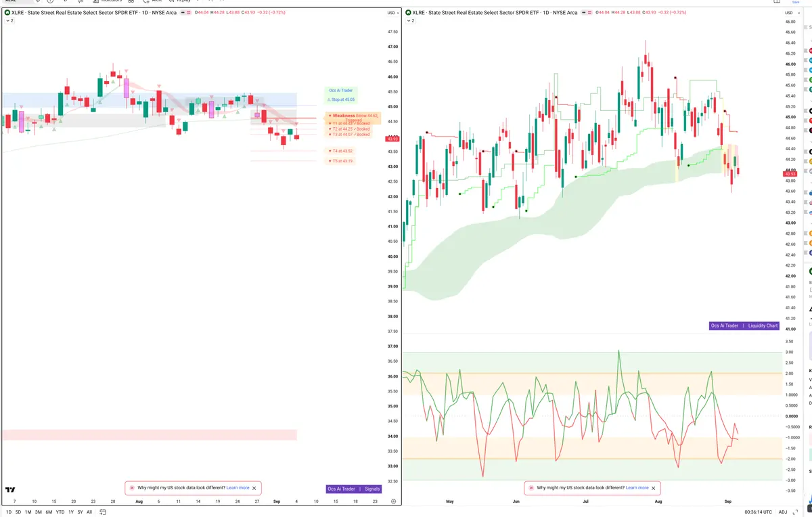Select the 3M time range
This screenshot has height=517, width=812.
(x=39, y=512)
